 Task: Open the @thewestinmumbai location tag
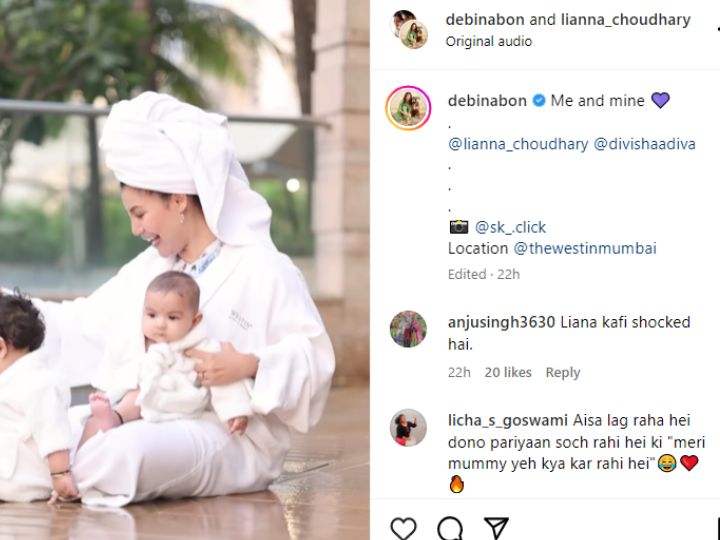585,248
